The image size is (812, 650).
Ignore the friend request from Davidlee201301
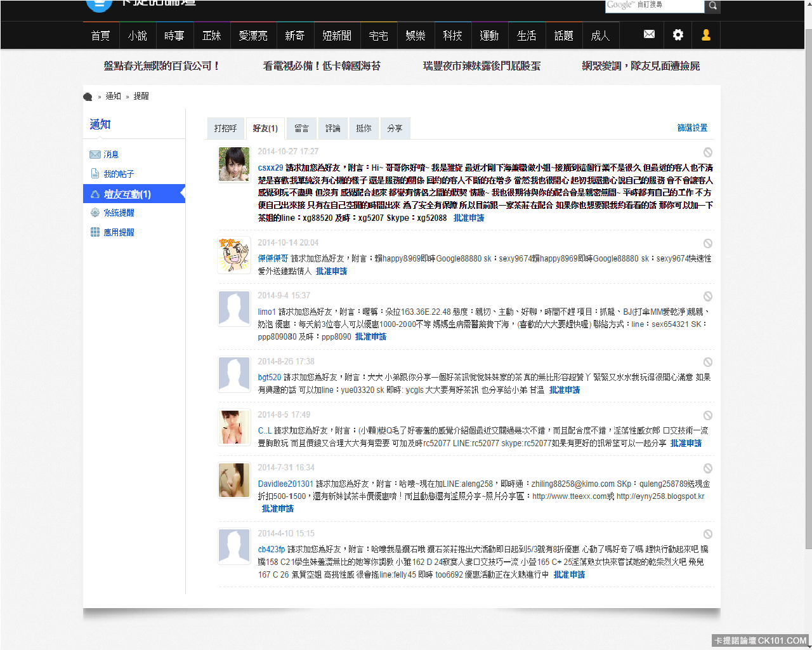(x=707, y=468)
